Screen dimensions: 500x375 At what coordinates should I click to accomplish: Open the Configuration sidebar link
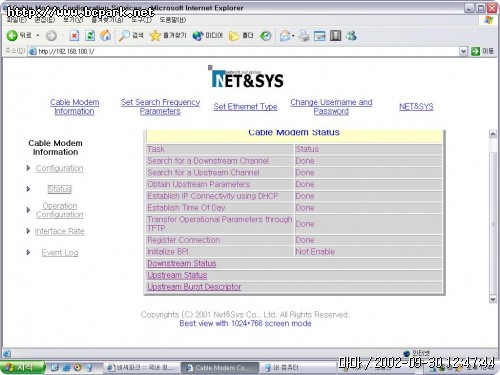[60, 168]
